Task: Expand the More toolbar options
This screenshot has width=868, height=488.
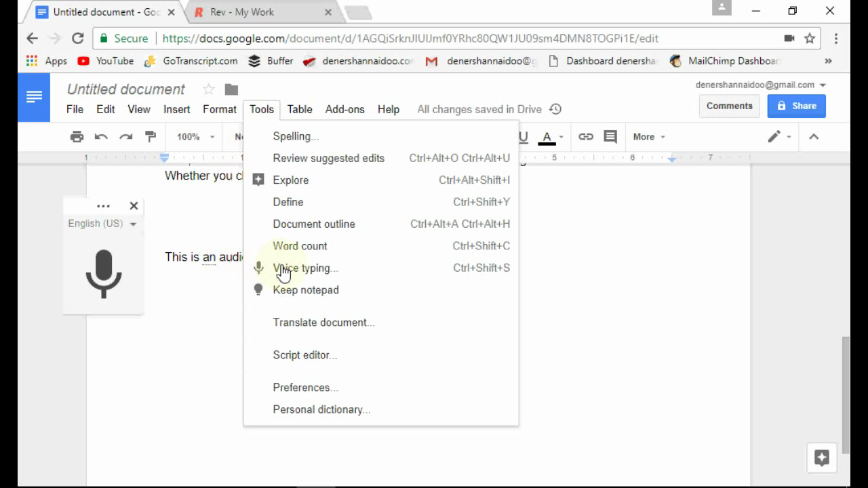Action: tap(649, 137)
